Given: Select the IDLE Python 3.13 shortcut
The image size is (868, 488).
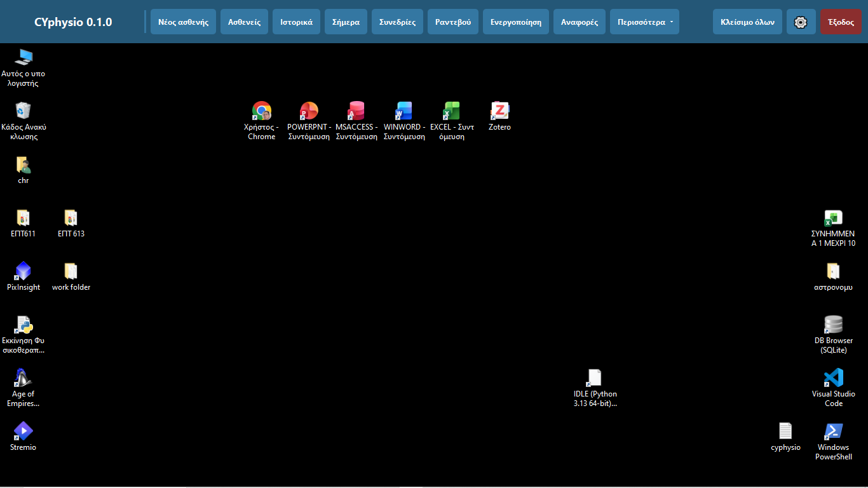Looking at the screenshot, I should coord(595,378).
